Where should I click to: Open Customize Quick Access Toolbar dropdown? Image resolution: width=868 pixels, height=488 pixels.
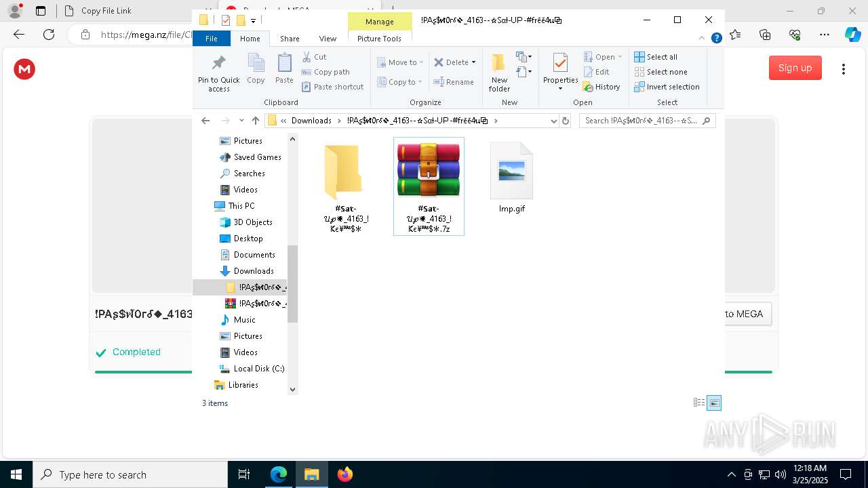tap(253, 20)
